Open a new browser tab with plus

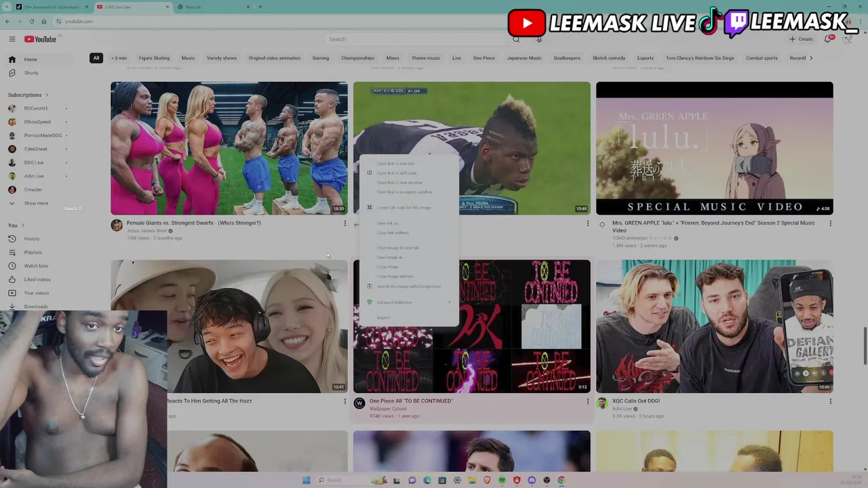click(x=260, y=7)
